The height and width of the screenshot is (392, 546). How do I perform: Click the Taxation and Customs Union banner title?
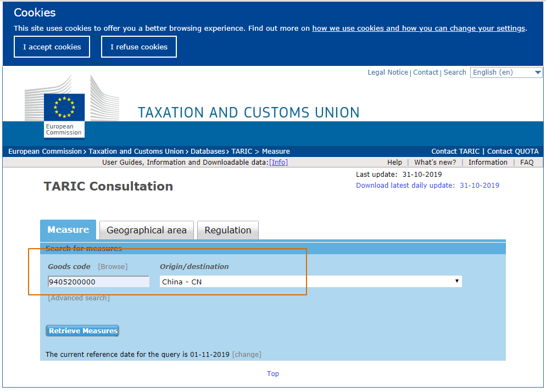(x=249, y=113)
